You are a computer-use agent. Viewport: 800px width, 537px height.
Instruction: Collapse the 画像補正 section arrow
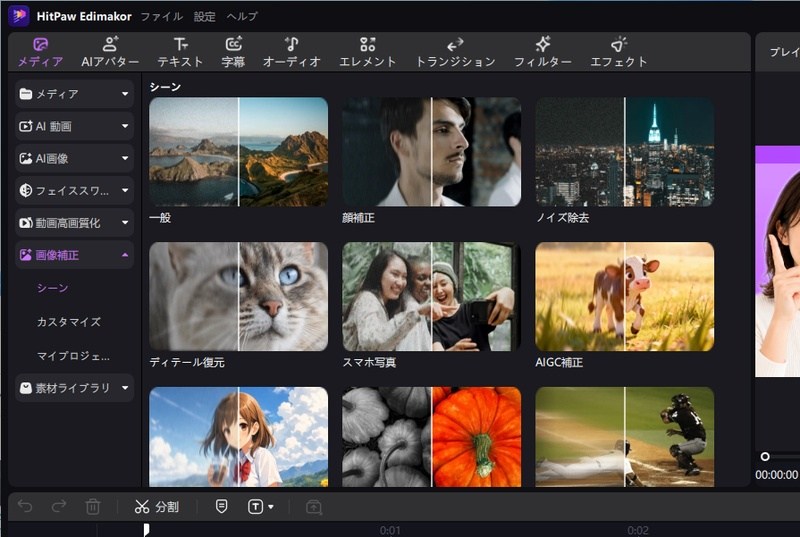coord(125,255)
